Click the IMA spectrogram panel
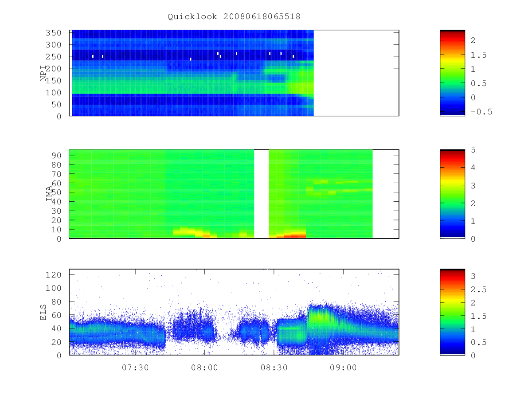The height and width of the screenshot is (399, 532). (234, 194)
